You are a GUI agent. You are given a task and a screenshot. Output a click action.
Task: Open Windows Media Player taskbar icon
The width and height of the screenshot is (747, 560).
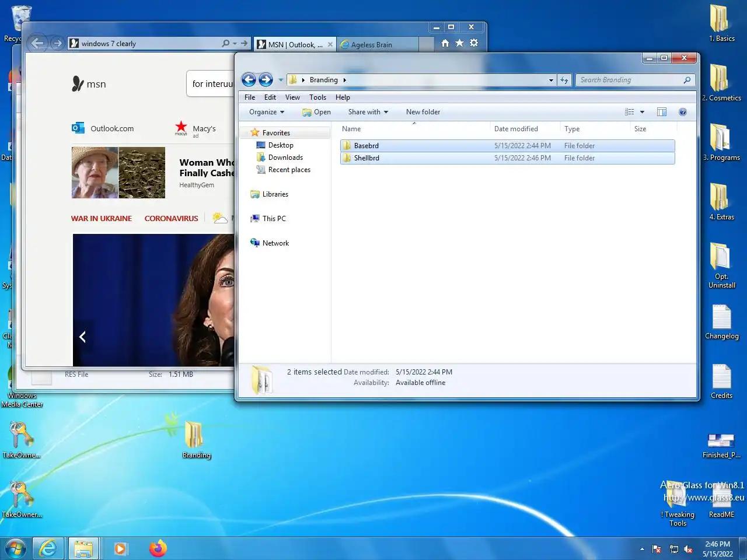120,549
